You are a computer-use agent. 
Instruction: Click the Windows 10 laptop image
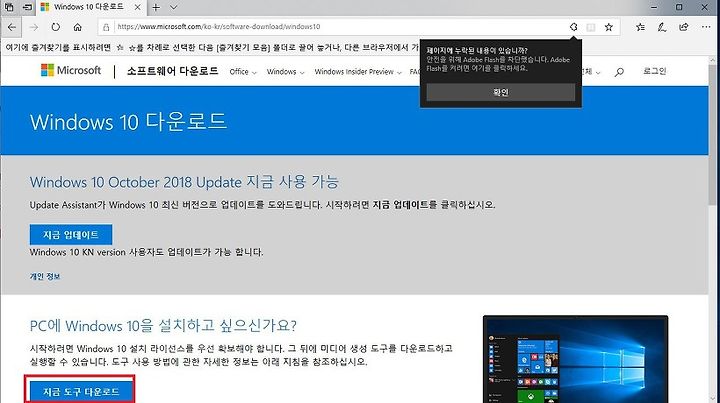click(x=575, y=359)
